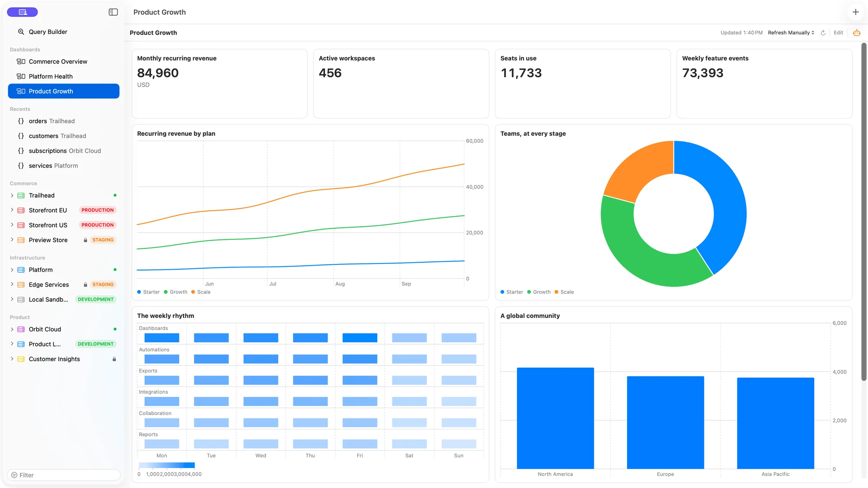
Task: Click the purple workspace icon button
Action: (x=23, y=12)
